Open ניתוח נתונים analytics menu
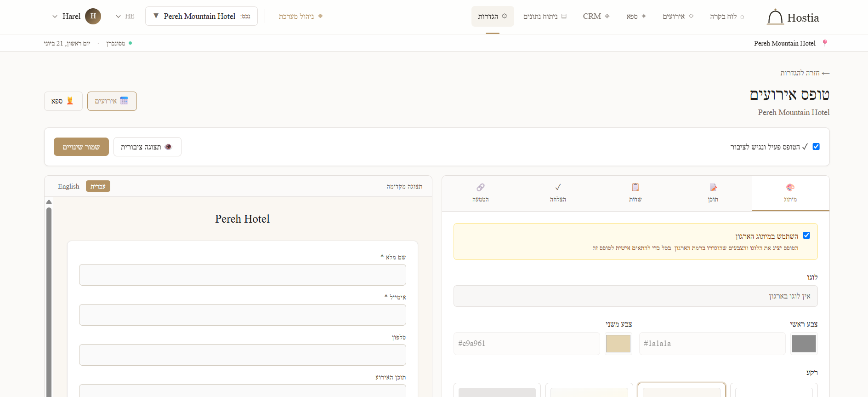868x397 pixels. pyautogui.click(x=545, y=16)
